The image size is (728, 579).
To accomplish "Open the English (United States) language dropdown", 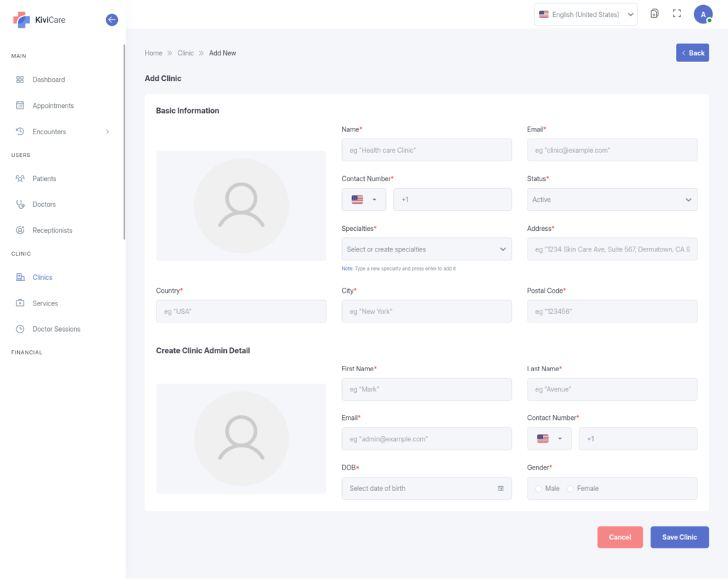I will coord(585,14).
